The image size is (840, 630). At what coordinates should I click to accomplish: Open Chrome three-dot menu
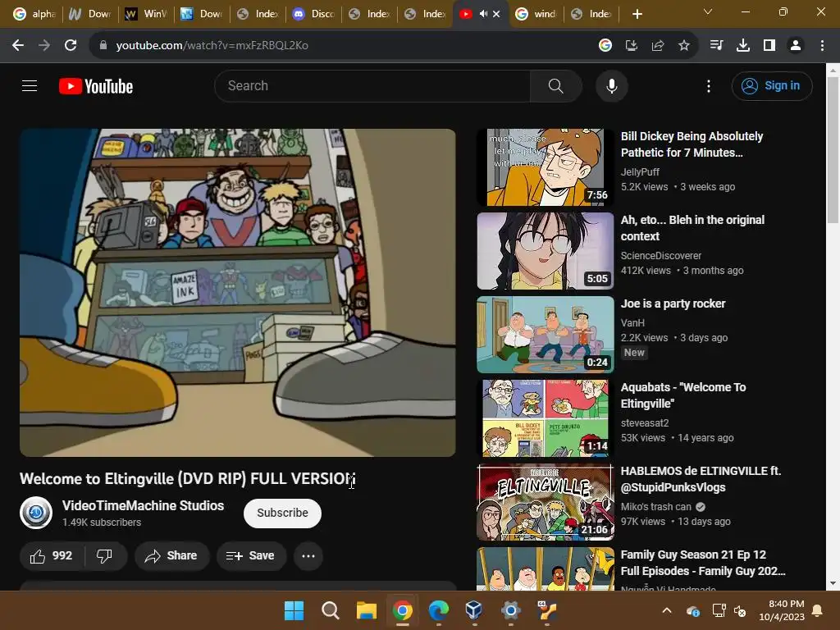click(822, 46)
